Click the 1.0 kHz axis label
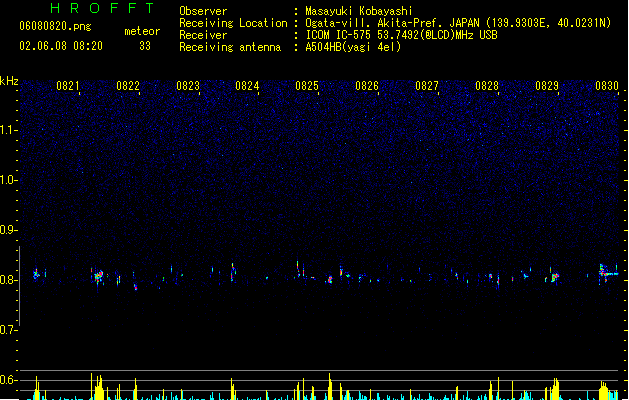 click(9, 180)
